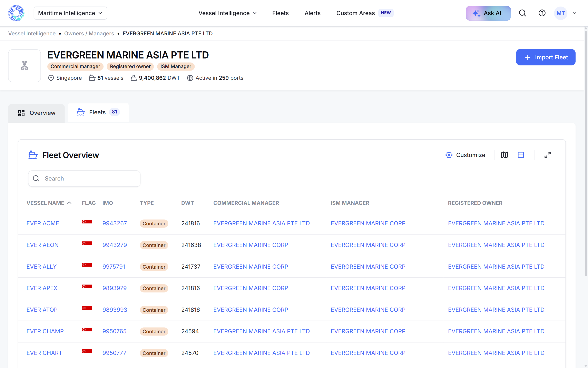This screenshot has width=588, height=368.
Task: Open the help question mark icon
Action: (x=542, y=13)
